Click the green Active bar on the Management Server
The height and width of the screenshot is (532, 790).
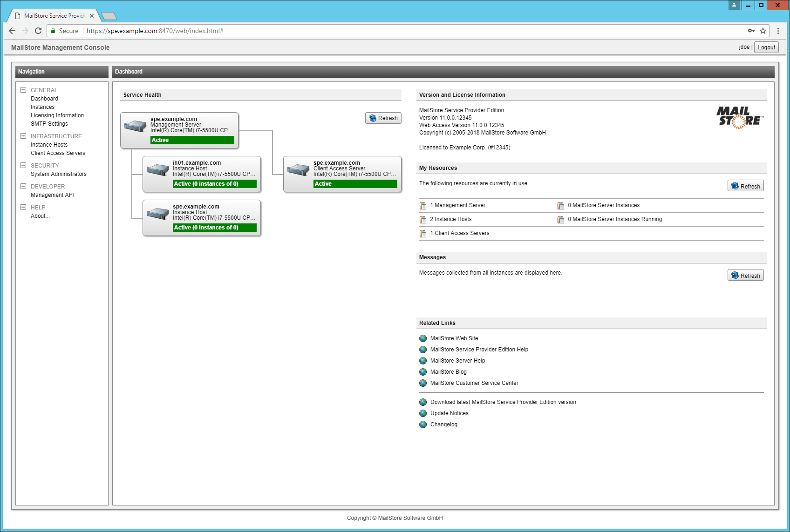tap(192, 140)
